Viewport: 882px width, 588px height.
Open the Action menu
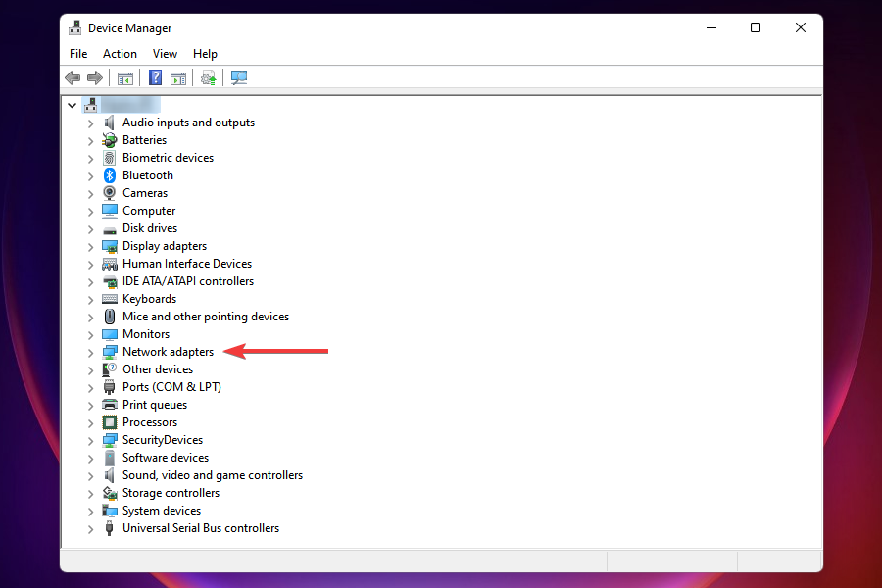(120, 53)
